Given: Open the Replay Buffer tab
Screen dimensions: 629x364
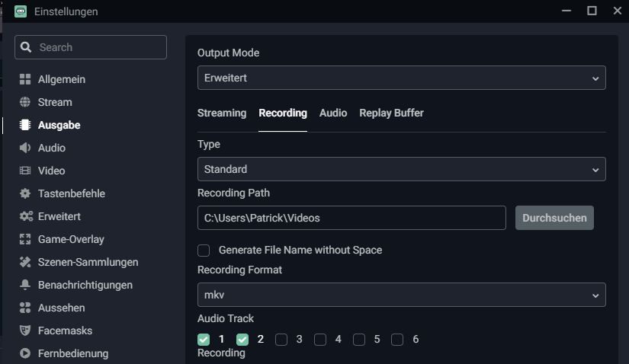Looking at the screenshot, I should (392, 113).
